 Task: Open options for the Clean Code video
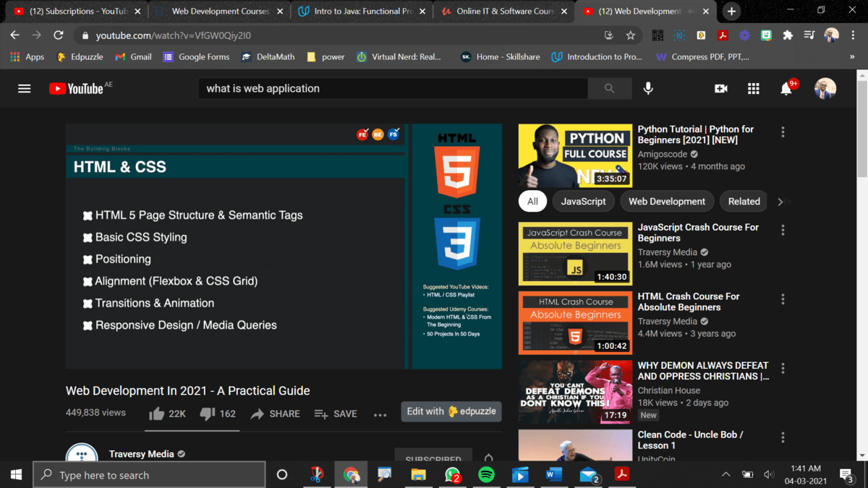coord(783,437)
